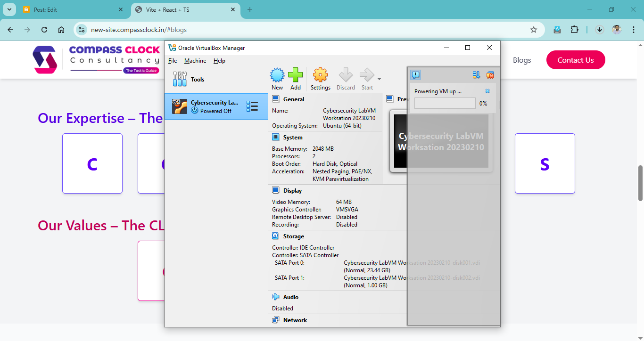Click the Powered Off status icon
644x341 pixels.
click(x=195, y=111)
